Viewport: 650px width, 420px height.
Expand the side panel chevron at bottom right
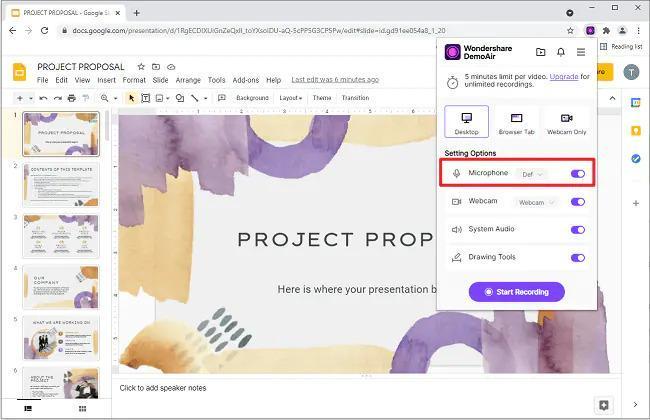coord(635,404)
